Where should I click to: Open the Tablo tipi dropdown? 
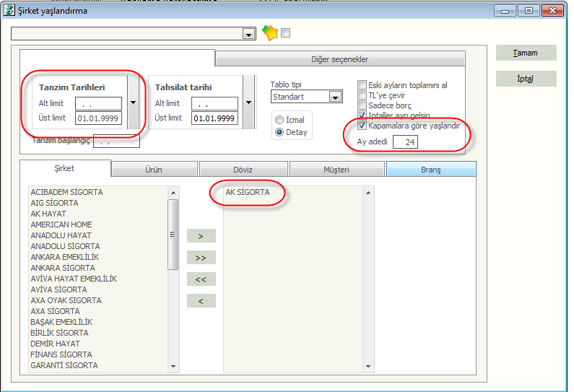tap(335, 97)
